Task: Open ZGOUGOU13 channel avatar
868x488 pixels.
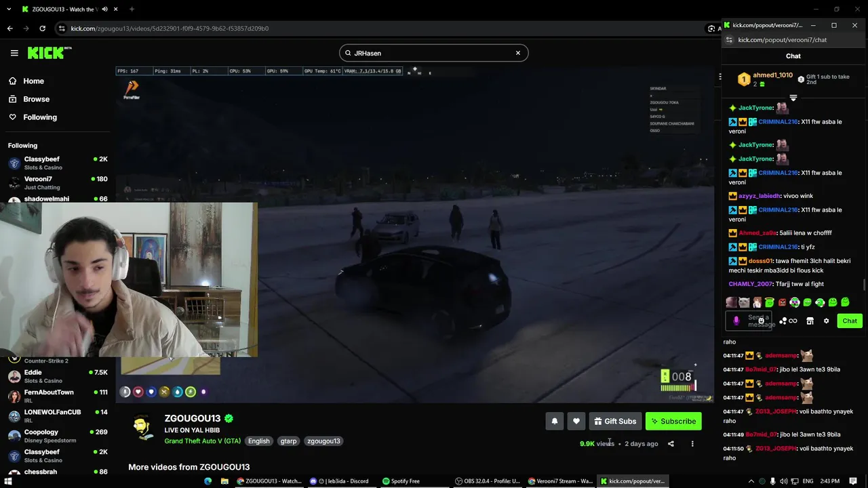Action: tap(142, 428)
